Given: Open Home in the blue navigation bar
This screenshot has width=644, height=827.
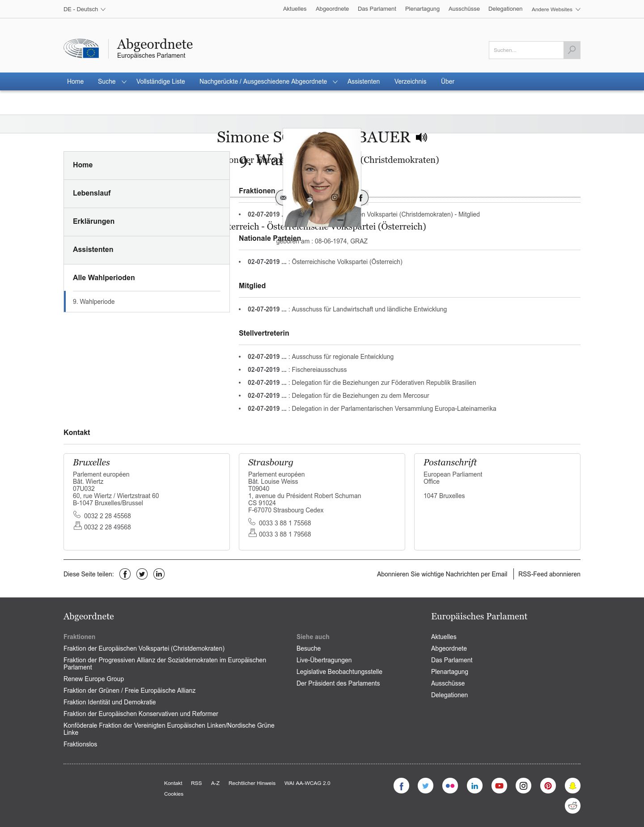Looking at the screenshot, I should pos(75,81).
